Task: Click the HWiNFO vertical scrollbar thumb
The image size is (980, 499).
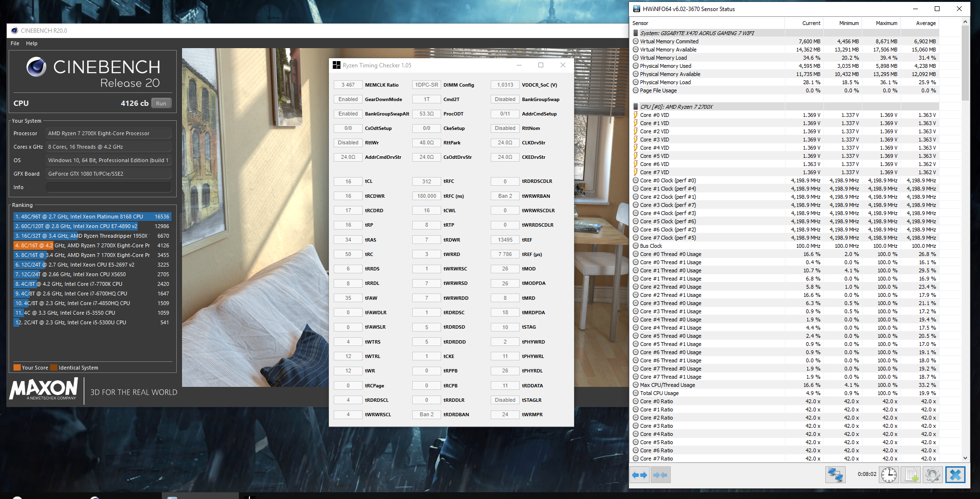Action: 965,64
